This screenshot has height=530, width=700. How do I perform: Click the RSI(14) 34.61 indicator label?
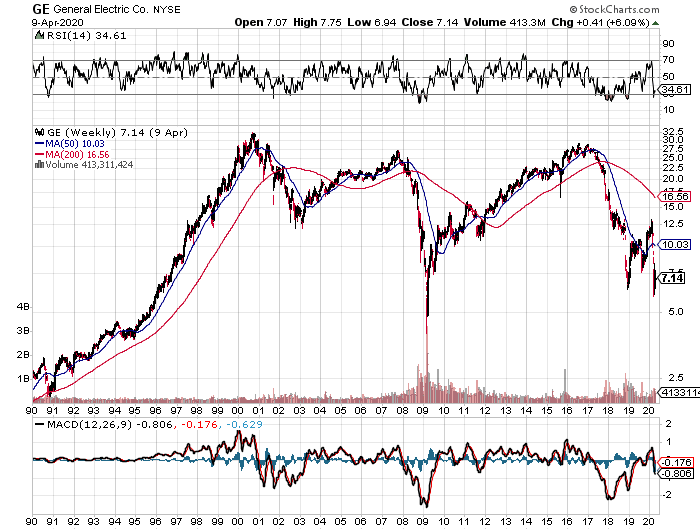87,36
